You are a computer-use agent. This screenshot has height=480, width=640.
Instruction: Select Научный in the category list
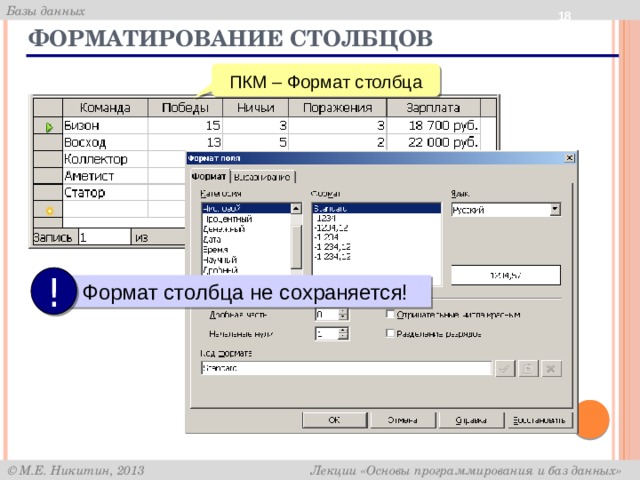(246, 260)
